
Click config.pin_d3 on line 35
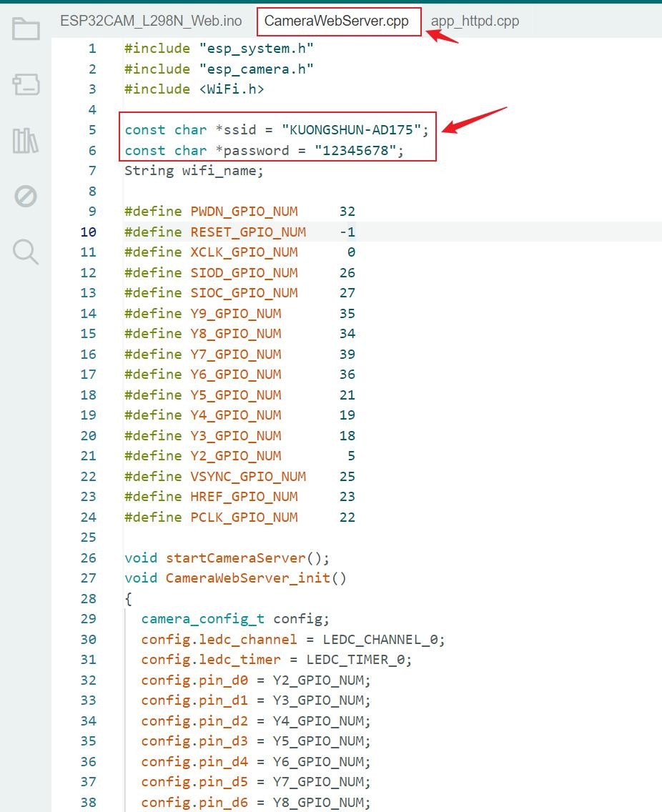[x=194, y=741]
